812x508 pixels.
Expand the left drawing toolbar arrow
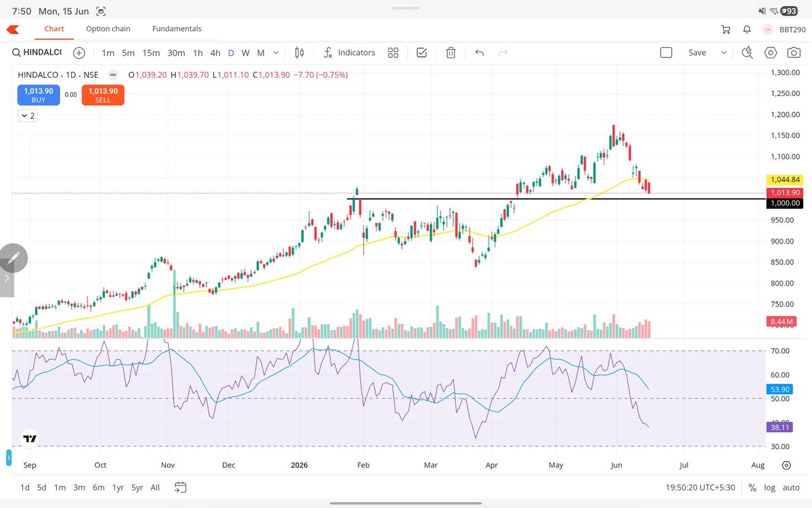(7, 278)
